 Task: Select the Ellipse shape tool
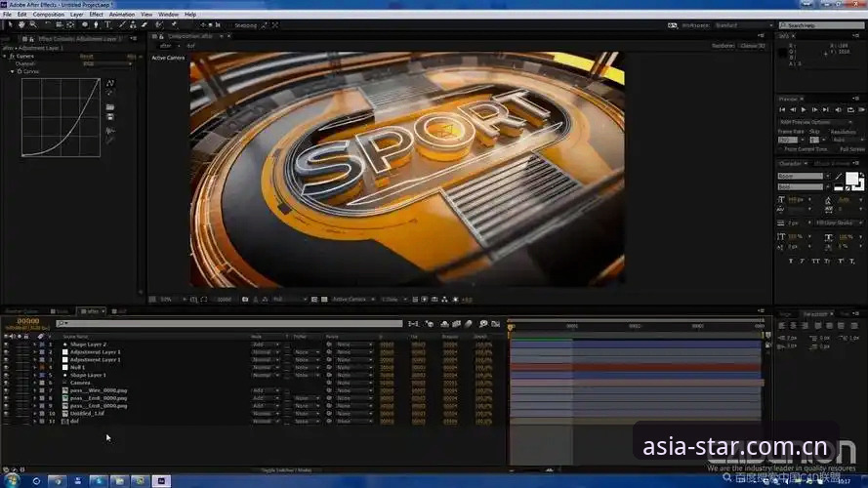[85, 25]
